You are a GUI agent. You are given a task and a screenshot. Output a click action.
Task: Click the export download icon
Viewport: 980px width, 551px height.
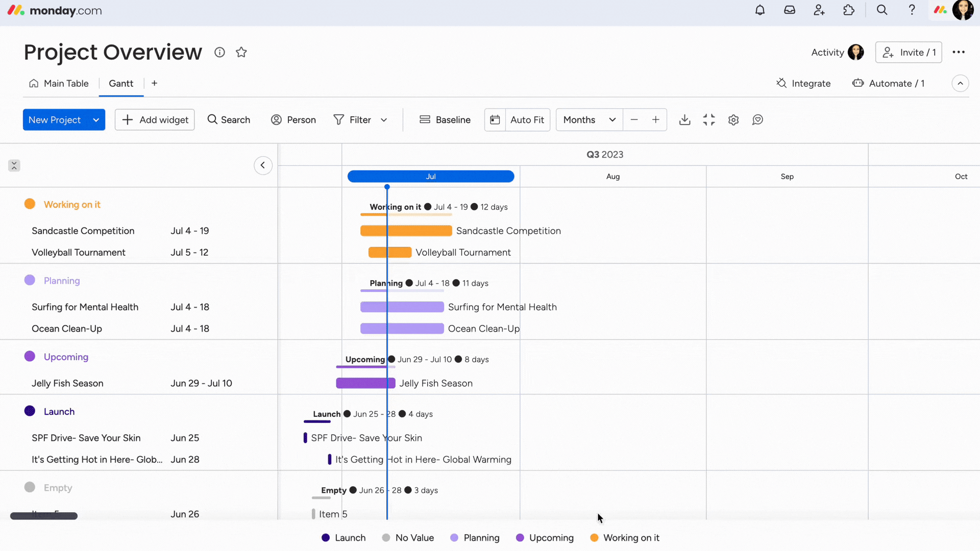click(x=685, y=120)
